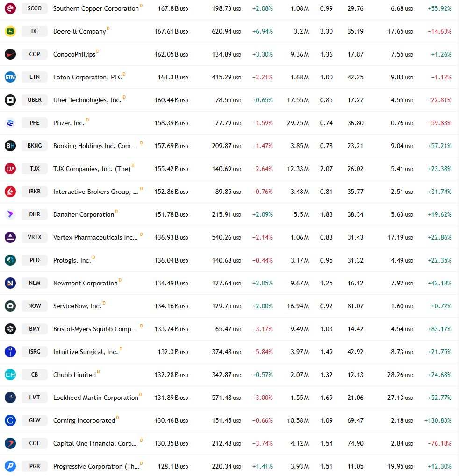
Task: Click Deere's price 620.94 USD
Action: point(226,32)
